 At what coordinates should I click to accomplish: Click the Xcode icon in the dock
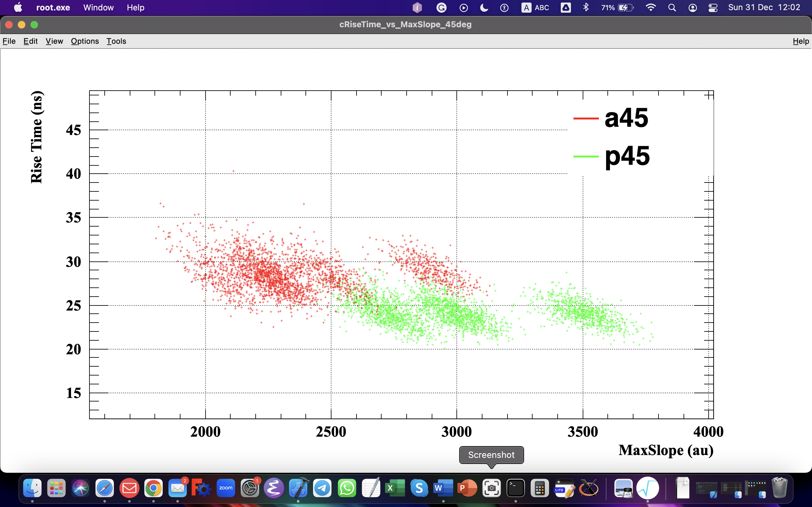click(x=298, y=488)
